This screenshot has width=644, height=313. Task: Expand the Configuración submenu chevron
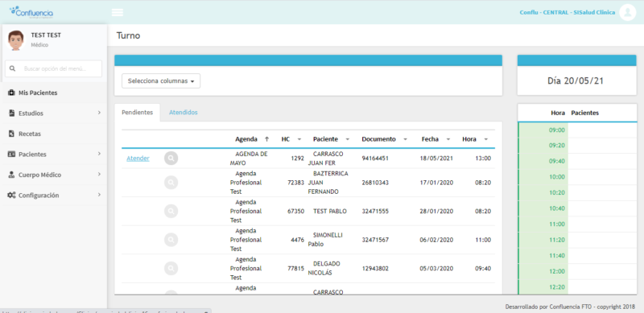click(99, 195)
